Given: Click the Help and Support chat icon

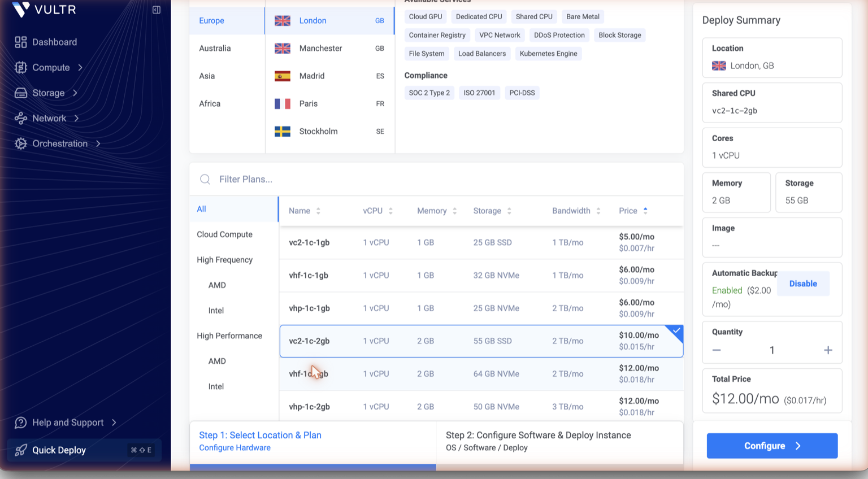Looking at the screenshot, I should tap(21, 423).
